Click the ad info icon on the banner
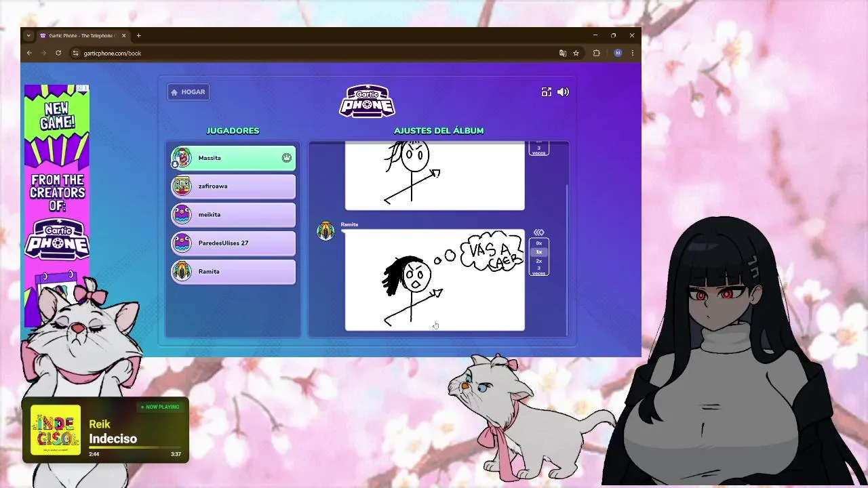Viewport: 868px width, 488px height. tap(83, 88)
